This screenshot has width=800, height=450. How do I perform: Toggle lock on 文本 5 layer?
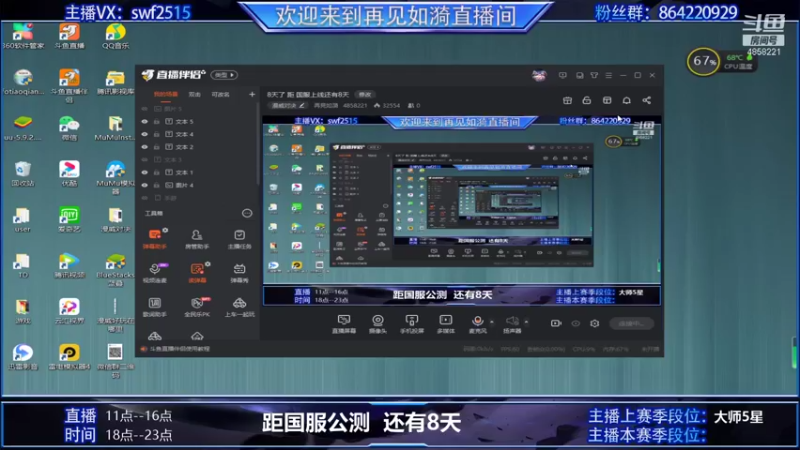point(157,121)
